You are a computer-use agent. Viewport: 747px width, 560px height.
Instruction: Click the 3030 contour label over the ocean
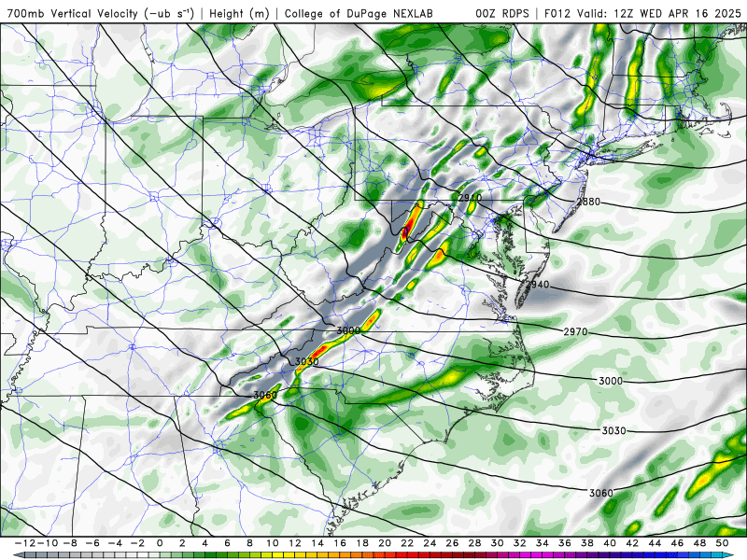[x=614, y=430]
